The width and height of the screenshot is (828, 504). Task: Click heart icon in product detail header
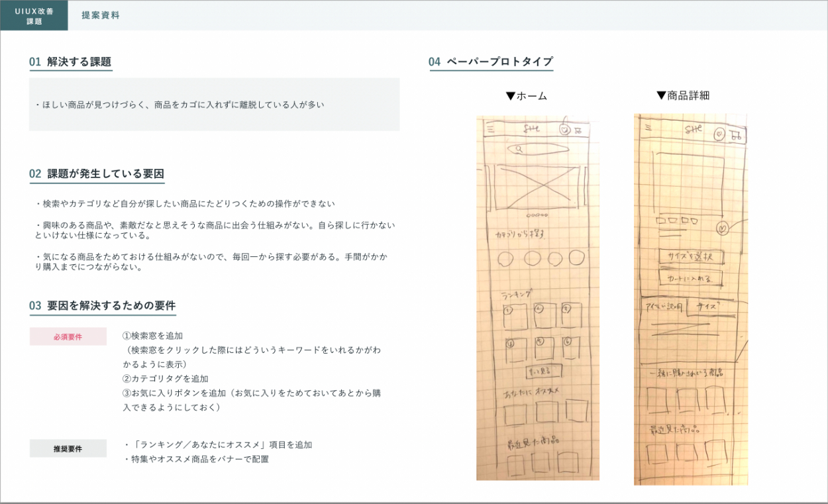719,135
